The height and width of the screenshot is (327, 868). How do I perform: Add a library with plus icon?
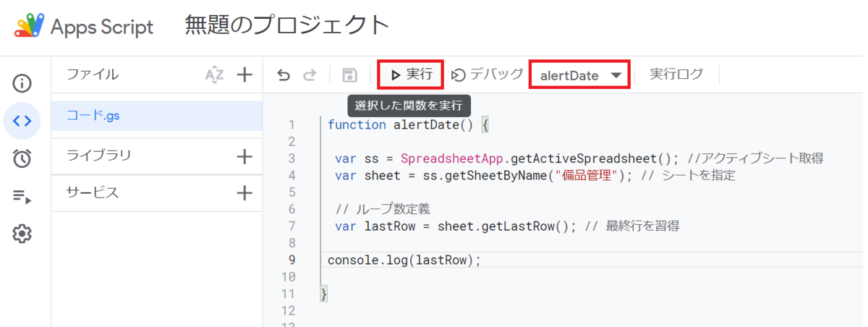pyautogui.click(x=244, y=156)
